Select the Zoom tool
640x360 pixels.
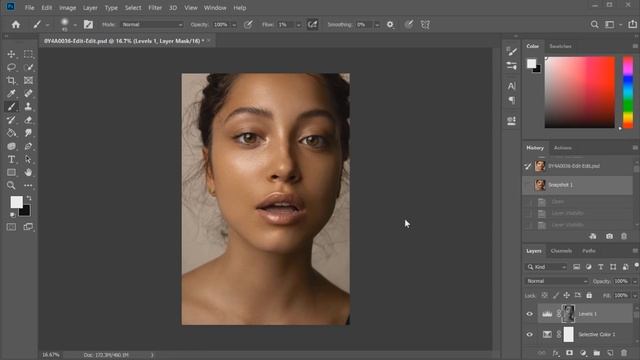pos(11,186)
